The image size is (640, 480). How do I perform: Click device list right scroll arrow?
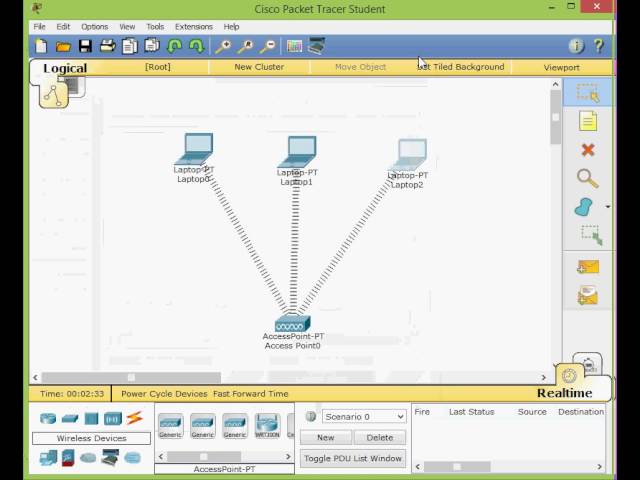(289, 456)
